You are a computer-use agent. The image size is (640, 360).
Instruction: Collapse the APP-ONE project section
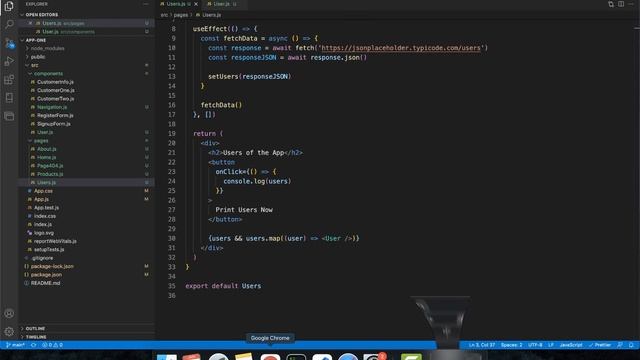36,40
